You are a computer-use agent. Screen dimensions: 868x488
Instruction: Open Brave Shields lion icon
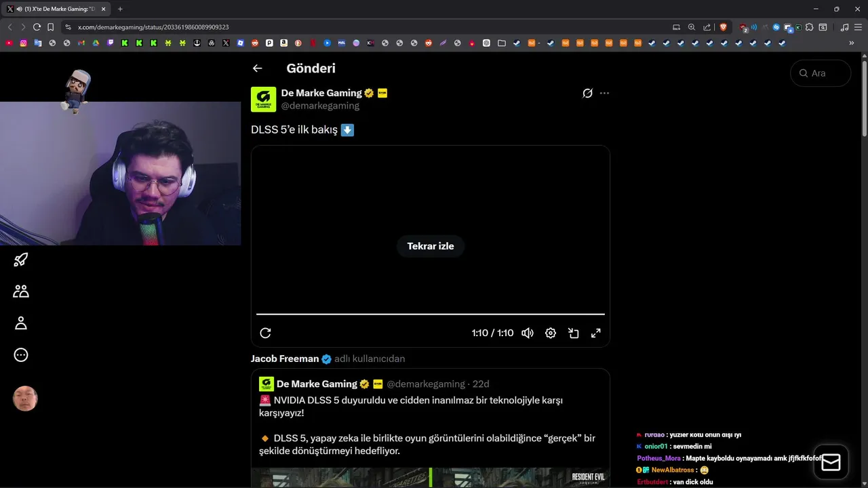(724, 27)
